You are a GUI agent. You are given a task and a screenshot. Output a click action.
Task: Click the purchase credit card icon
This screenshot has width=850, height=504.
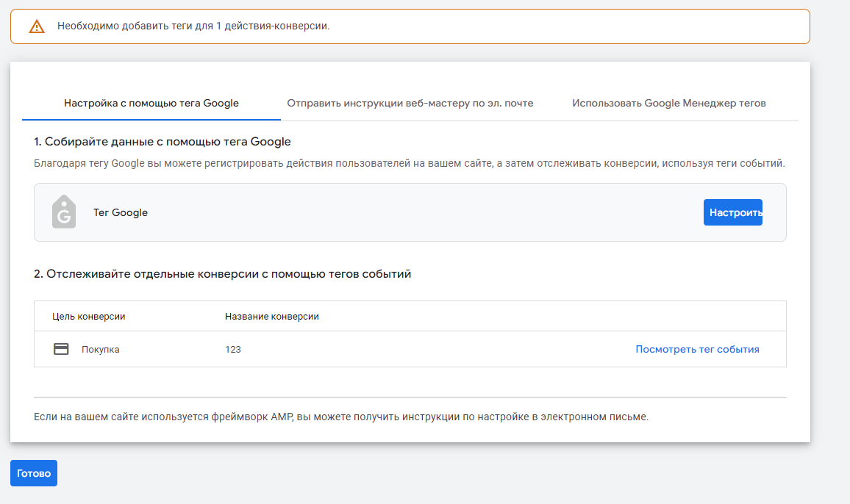[61, 349]
